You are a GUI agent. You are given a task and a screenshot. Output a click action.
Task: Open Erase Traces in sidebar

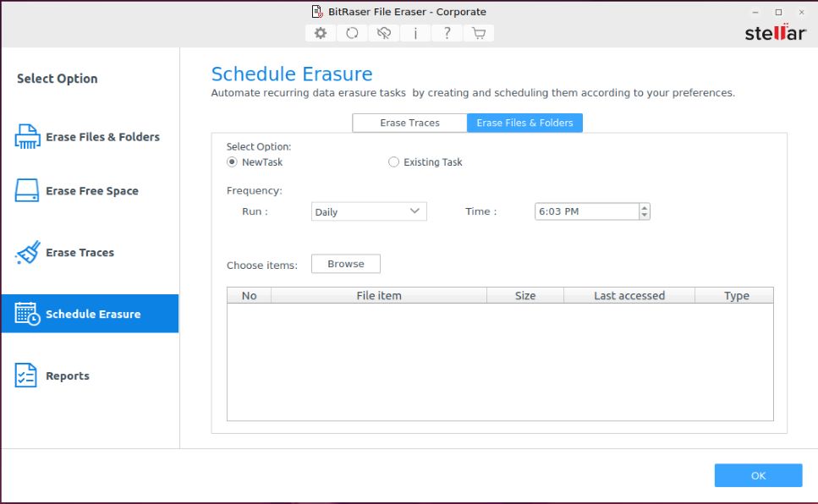click(90, 253)
